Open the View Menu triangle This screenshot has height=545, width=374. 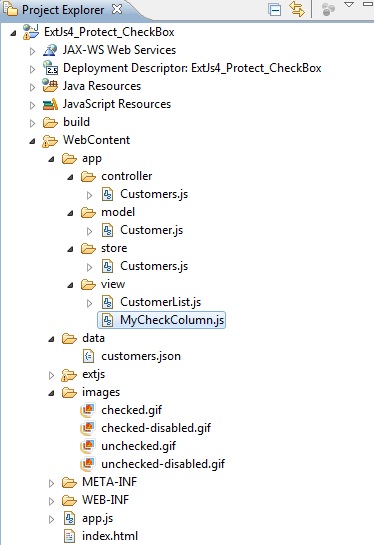(349, 5)
